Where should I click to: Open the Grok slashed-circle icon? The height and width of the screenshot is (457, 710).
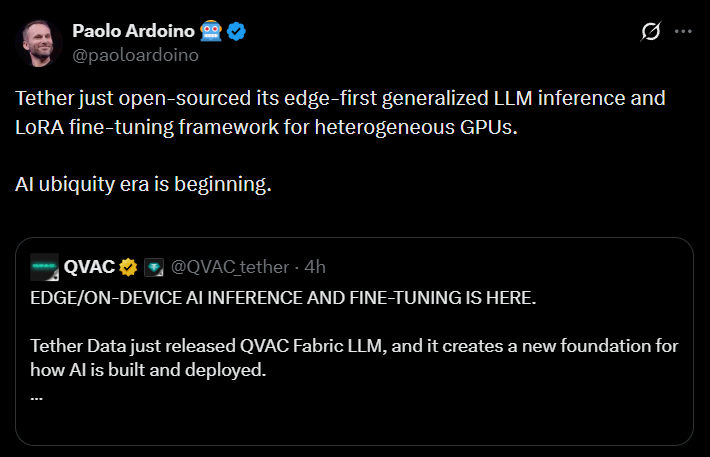(650, 32)
